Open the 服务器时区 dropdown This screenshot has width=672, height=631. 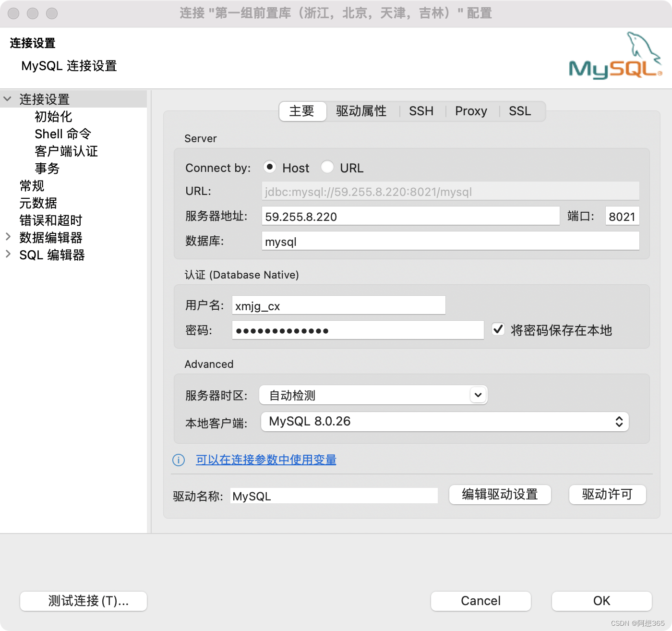pyautogui.click(x=478, y=395)
